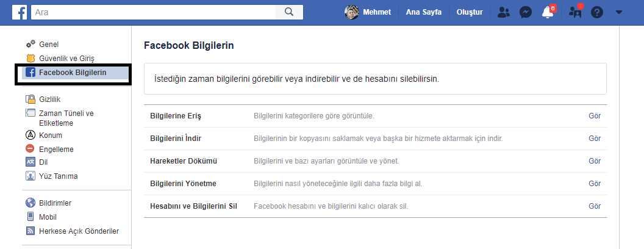
Task: Click the Yüz Tanıma face icon
Action: coord(30,176)
